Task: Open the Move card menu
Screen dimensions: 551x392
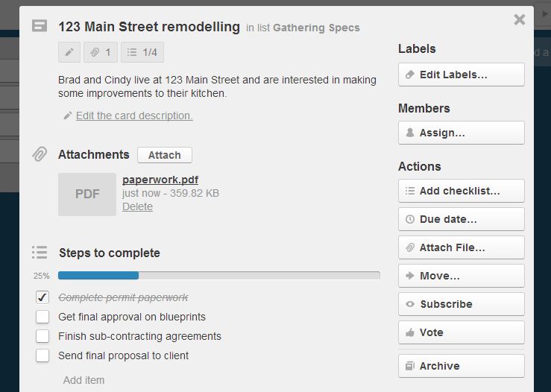Action: point(461,276)
